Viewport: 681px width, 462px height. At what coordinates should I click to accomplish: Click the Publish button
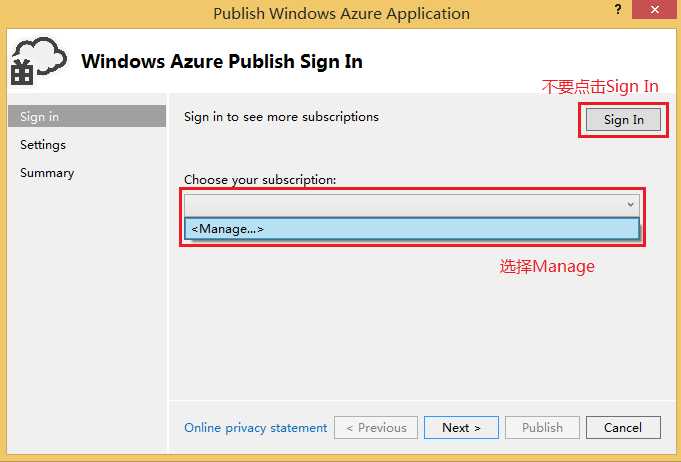point(542,428)
